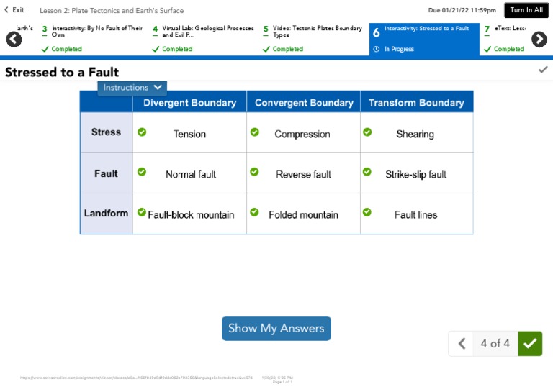Click the left carousel arrow in lesson bar
553x392 pixels.
14,40
